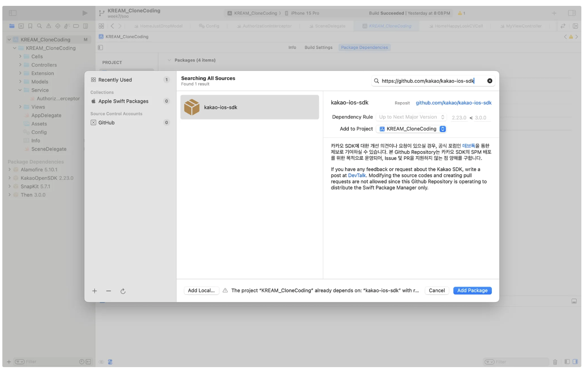Switch to the Info tab
Screen dimensions: 588x371
pos(292,47)
